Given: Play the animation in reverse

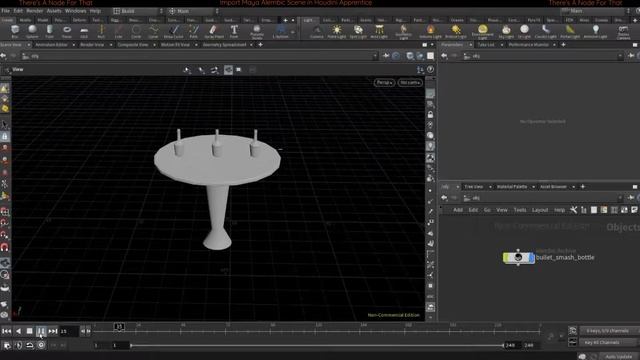Looking at the screenshot, I should (x=18, y=331).
